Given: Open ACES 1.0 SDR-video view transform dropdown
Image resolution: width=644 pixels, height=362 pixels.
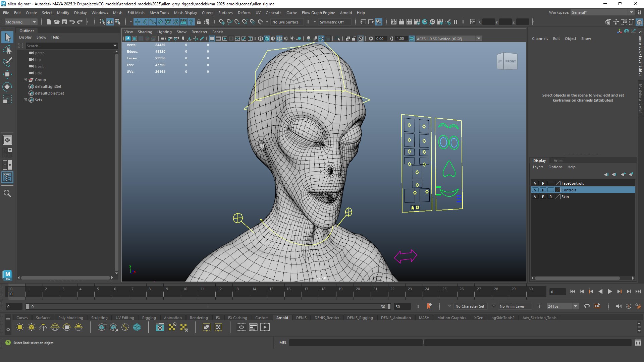Looking at the screenshot, I should pyautogui.click(x=448, y=39).
